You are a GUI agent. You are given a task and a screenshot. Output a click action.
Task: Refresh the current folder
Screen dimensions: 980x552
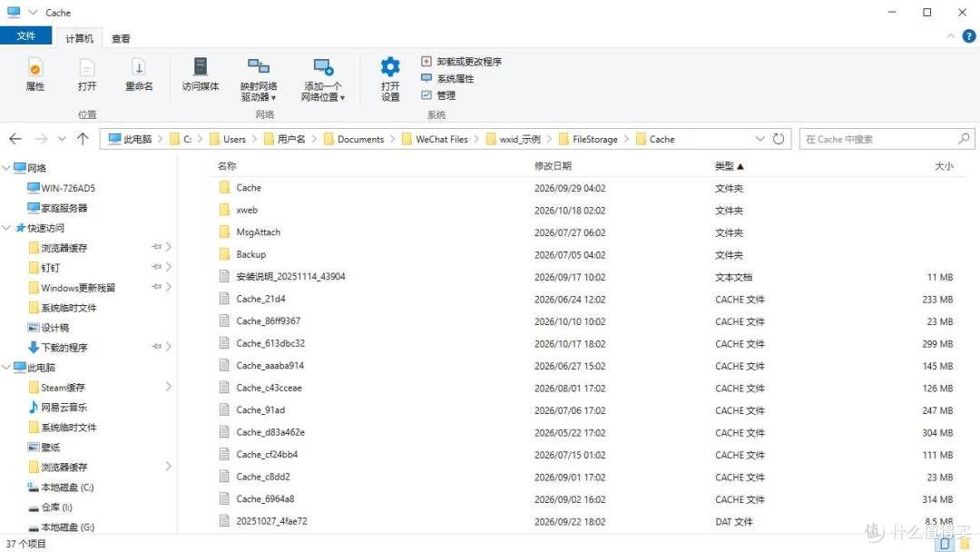point(779,139)
